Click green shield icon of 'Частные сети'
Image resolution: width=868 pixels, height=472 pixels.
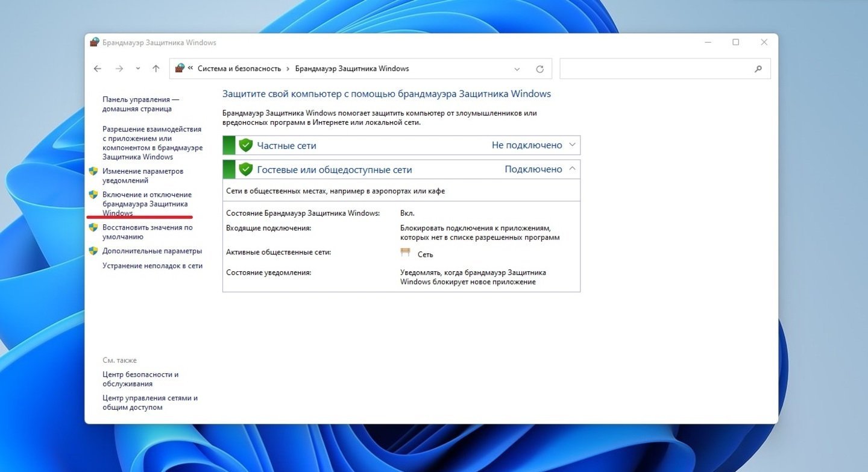click(245, 145)
